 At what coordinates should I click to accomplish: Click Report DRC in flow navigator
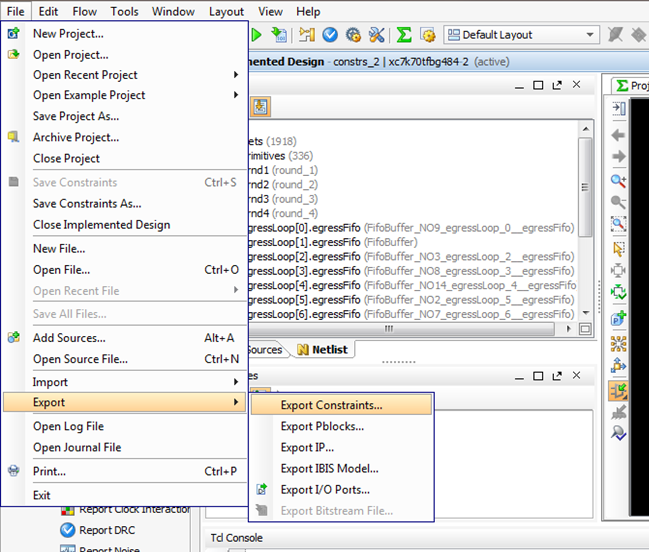coord(107,530)
